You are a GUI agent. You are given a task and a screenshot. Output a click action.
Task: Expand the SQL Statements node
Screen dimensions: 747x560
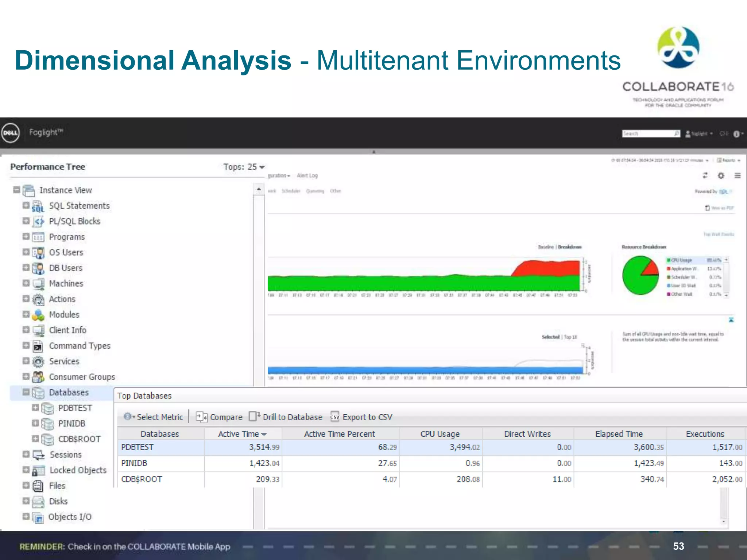coord(26,205)
